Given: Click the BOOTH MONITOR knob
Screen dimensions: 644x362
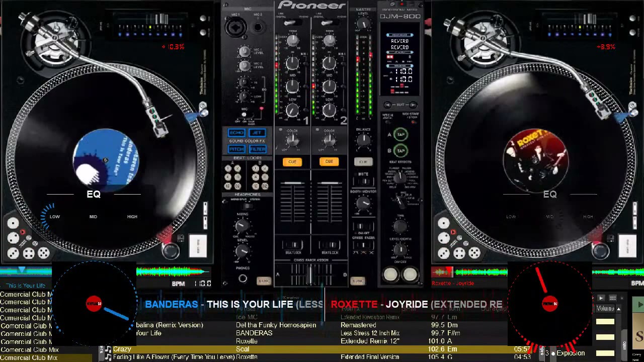Looking at the screenshot, I should [363, 203].
